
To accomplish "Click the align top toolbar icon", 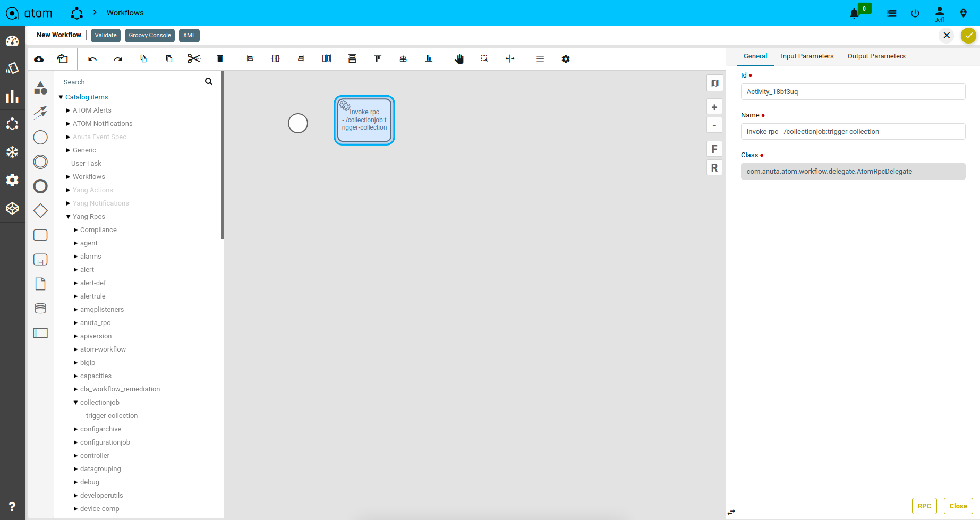I will pyautogui.click(x=378, y=58).
